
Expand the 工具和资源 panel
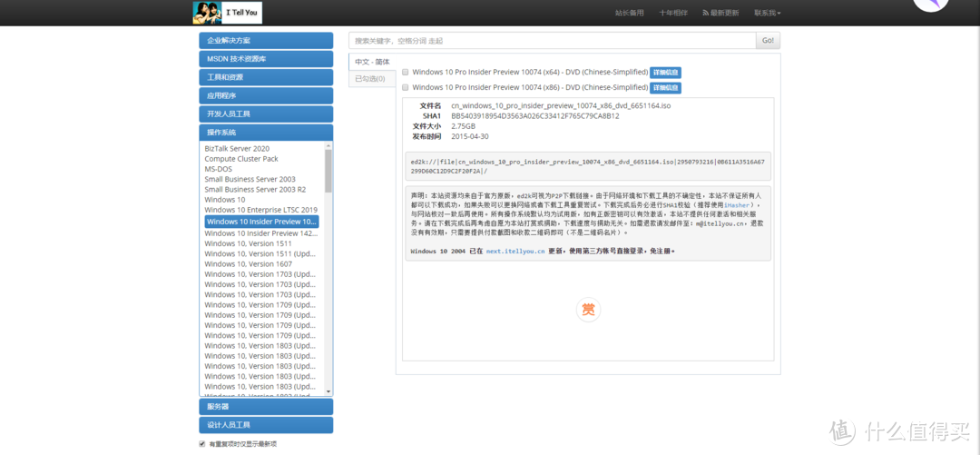coord(266,77)
